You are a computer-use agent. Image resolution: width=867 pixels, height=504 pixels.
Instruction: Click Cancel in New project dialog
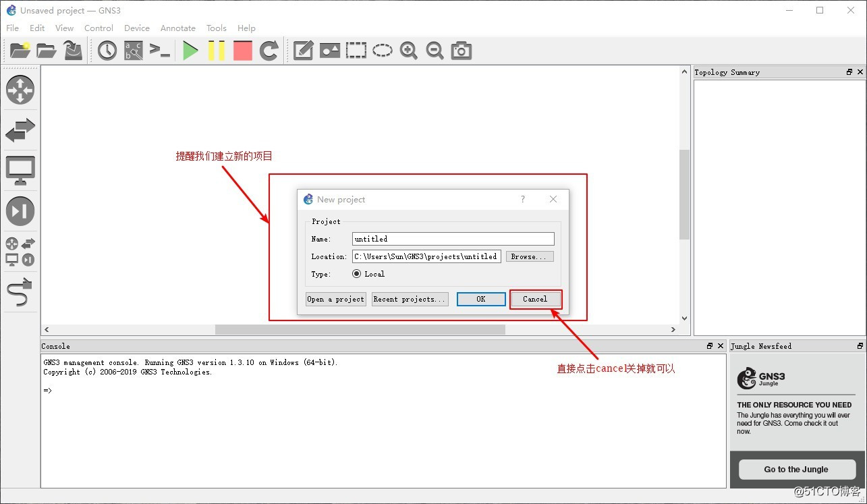(535, 299)
